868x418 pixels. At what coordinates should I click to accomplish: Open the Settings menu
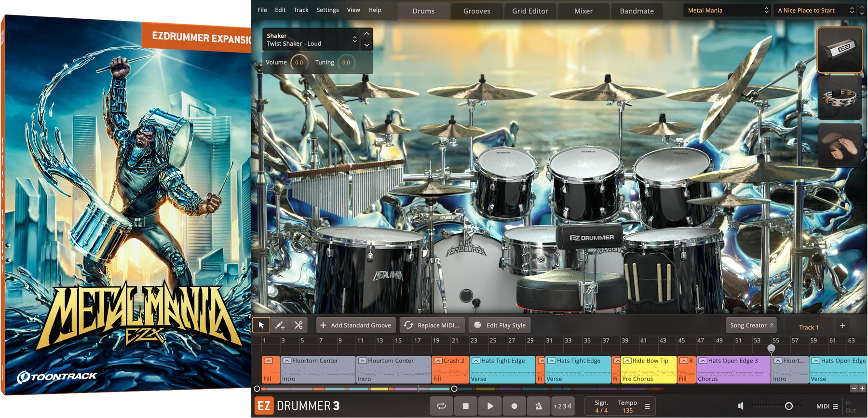click(x=327, y=10)
